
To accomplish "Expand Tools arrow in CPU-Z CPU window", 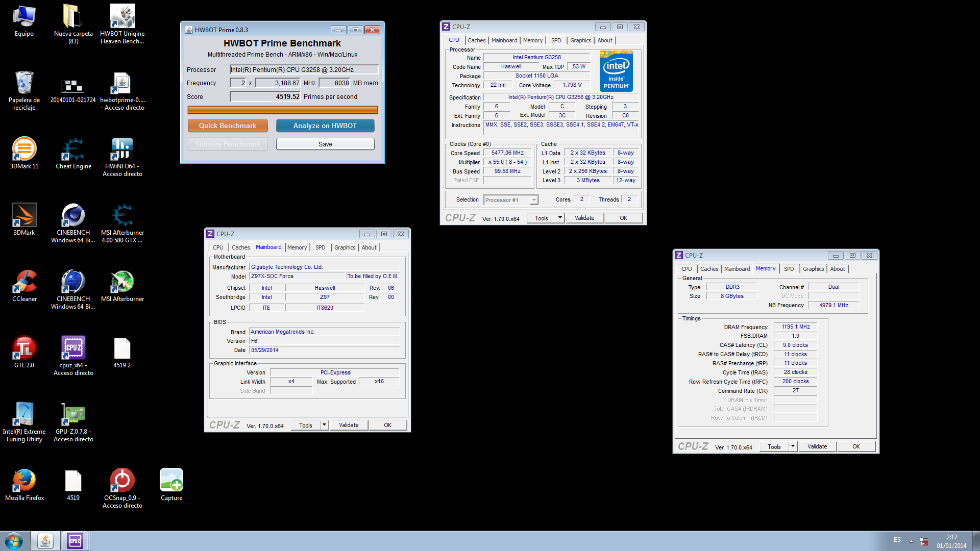I will tap(560, 218).
